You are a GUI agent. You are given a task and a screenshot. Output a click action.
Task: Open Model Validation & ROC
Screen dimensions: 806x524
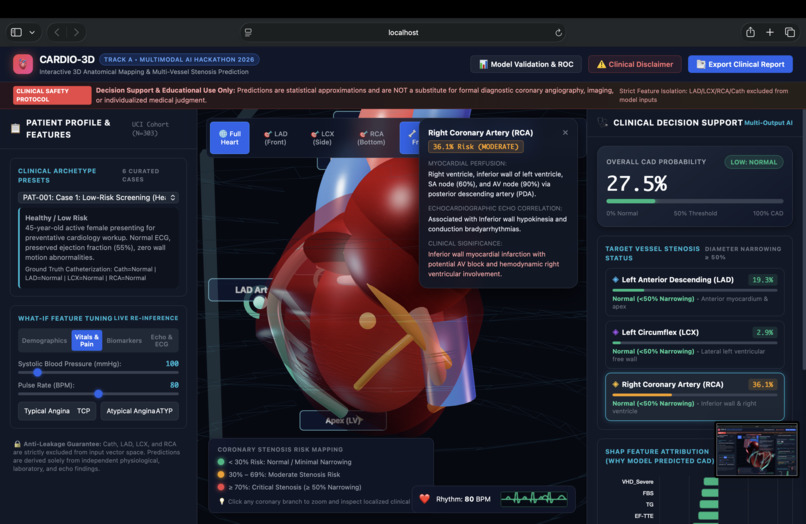[526, 64]
